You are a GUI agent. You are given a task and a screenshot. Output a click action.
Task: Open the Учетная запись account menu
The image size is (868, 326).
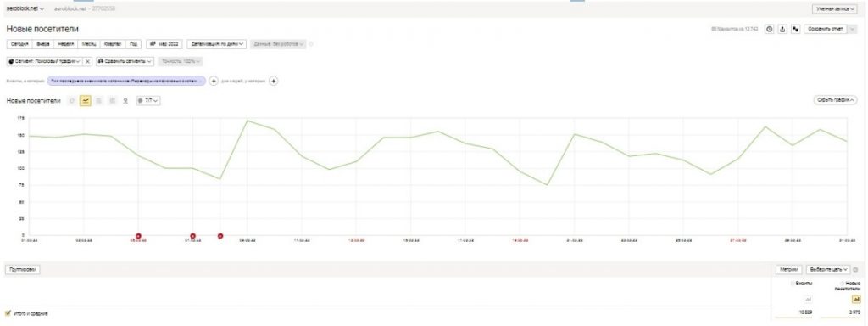click(x=835, y=8)
